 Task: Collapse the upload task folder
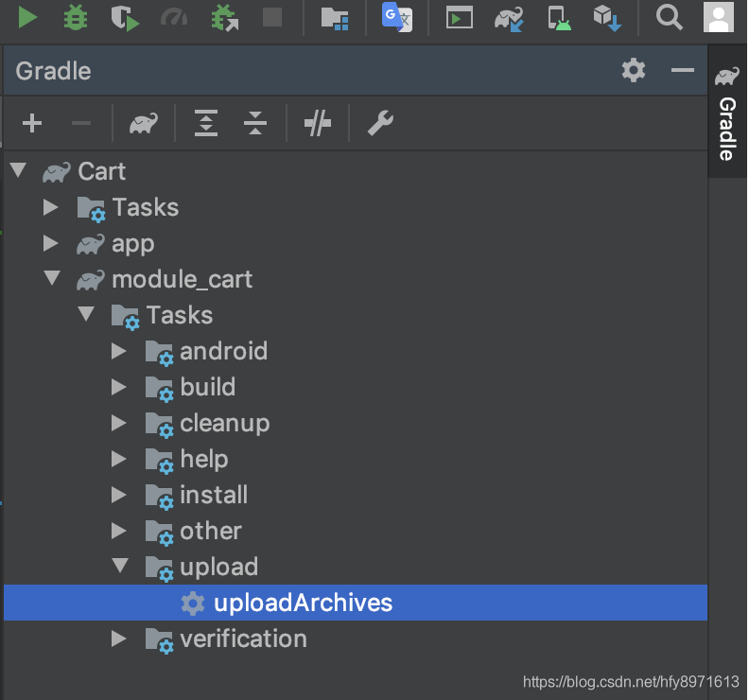[120, 566]
